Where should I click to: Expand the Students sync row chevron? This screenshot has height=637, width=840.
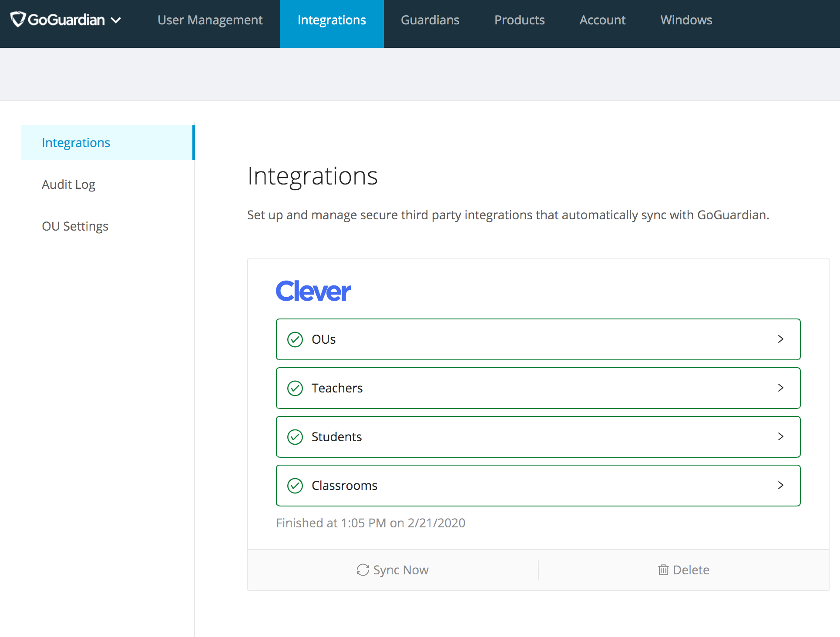[x=781, y=437]
